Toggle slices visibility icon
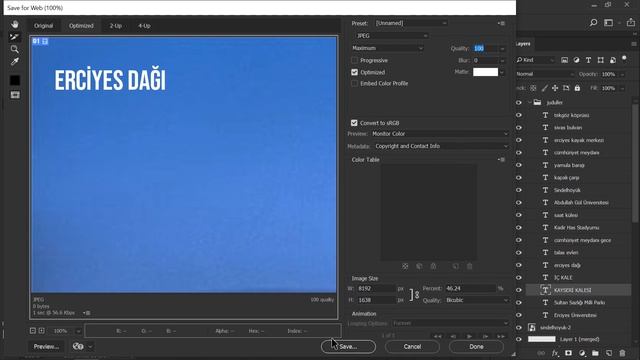 click(15, 95)
